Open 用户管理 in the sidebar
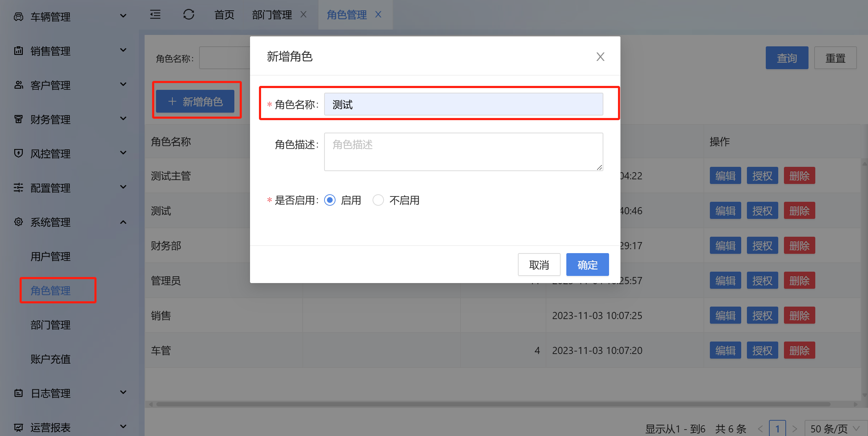This screenshot has height=436, width=868. coord(51,256)
